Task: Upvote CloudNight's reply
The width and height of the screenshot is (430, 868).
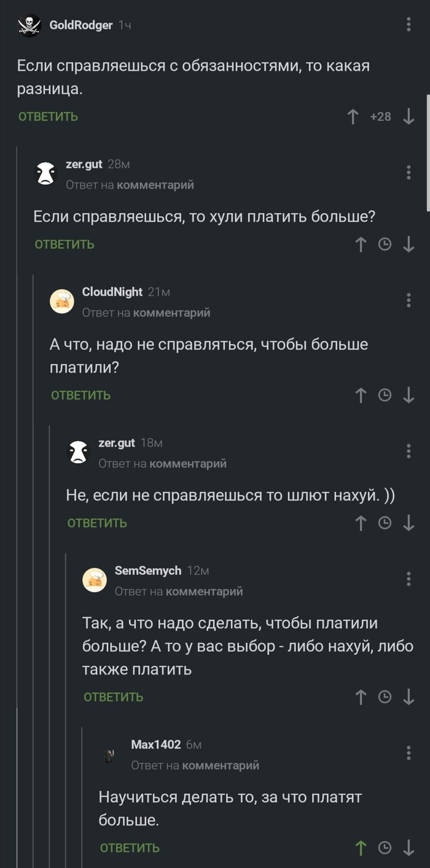Action: click(361, 396)
